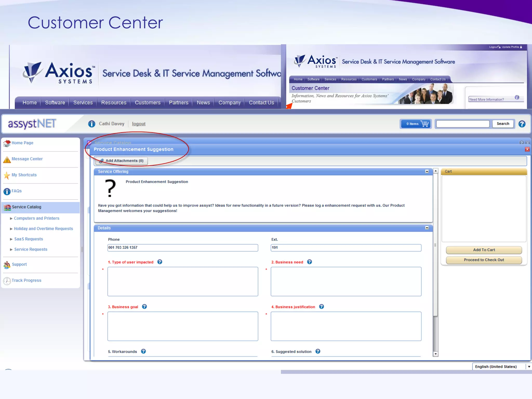
Task: Collapse the Service Offering section
Action: coord(427,171)
